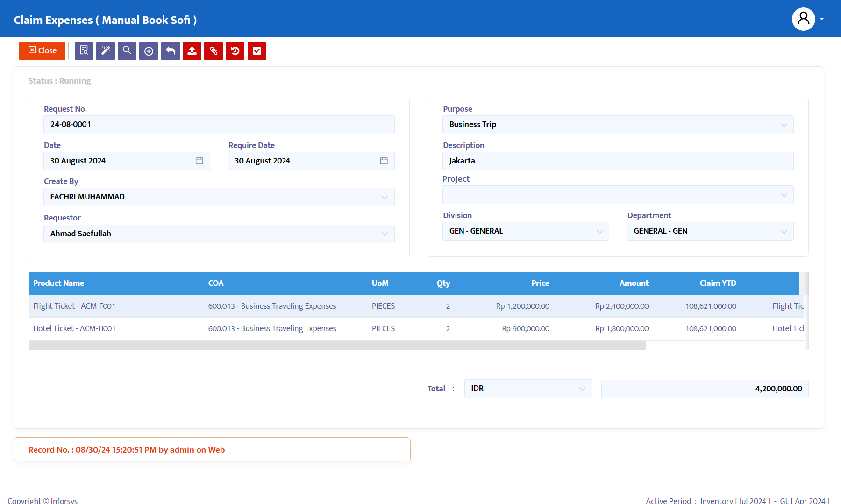Click the circled plus add icon
The height and width of the screenshot is (504, 841).
[149, 51]
